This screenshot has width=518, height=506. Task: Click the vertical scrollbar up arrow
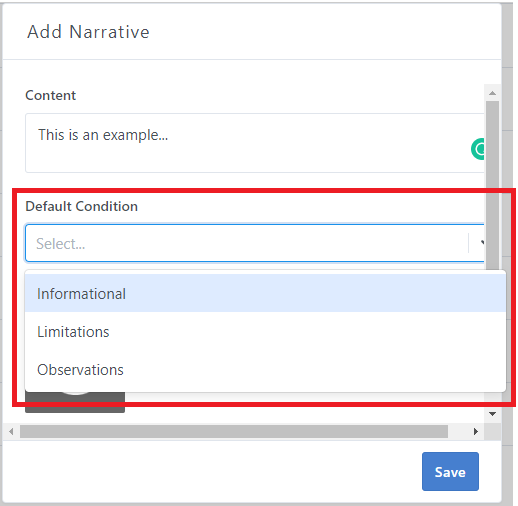pos(492,93)
